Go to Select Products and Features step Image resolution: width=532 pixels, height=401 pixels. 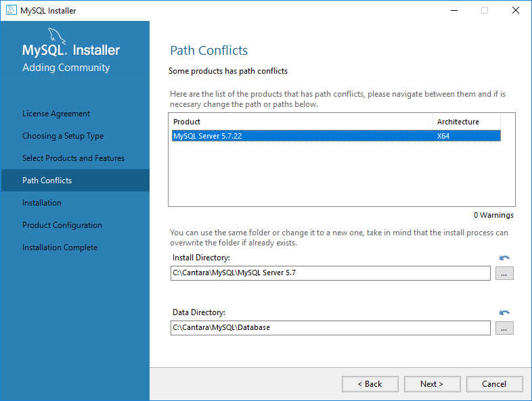tap(73, 158)
